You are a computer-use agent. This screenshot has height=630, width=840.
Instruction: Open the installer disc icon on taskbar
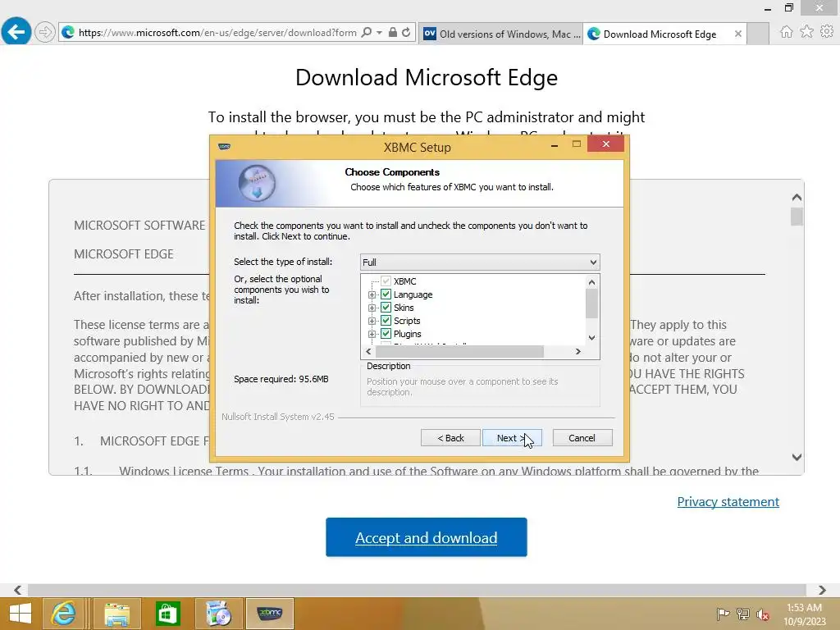pyautogui.click(x=218, y=614)
